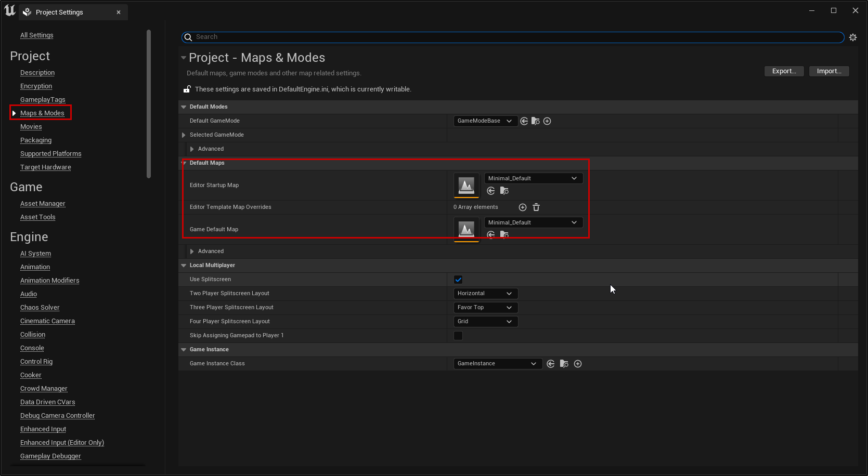Browse to Editor Startup Map in Content Browser
Screen dimensions: 868x476
pyautogui.click(x=504, y=191)
